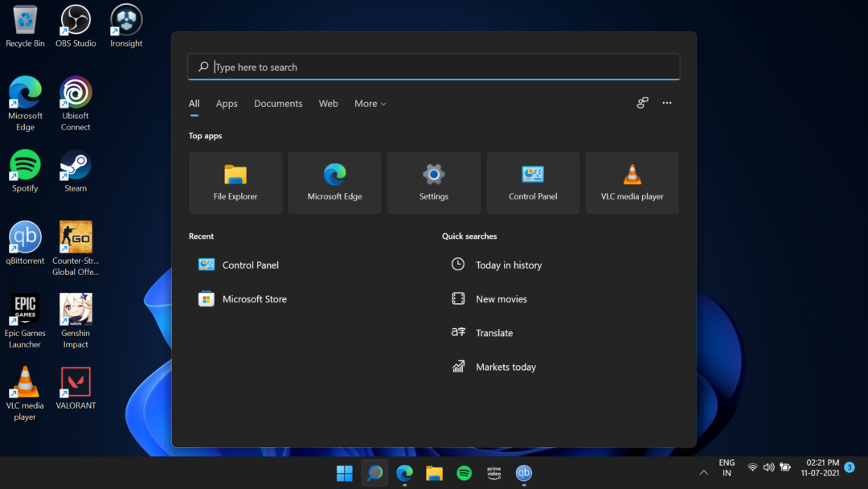This screenshot has width=868, height=489.
Task: Open Control Panel tile in Top apps
Action: click(x=533, y=183)
